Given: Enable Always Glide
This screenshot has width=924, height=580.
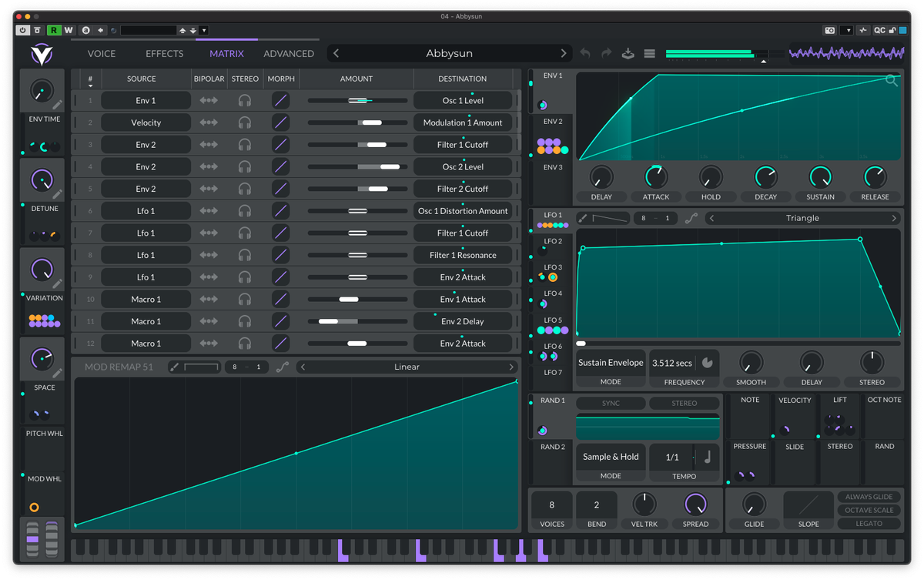Looking at the screenshot, I should point(869,497).
